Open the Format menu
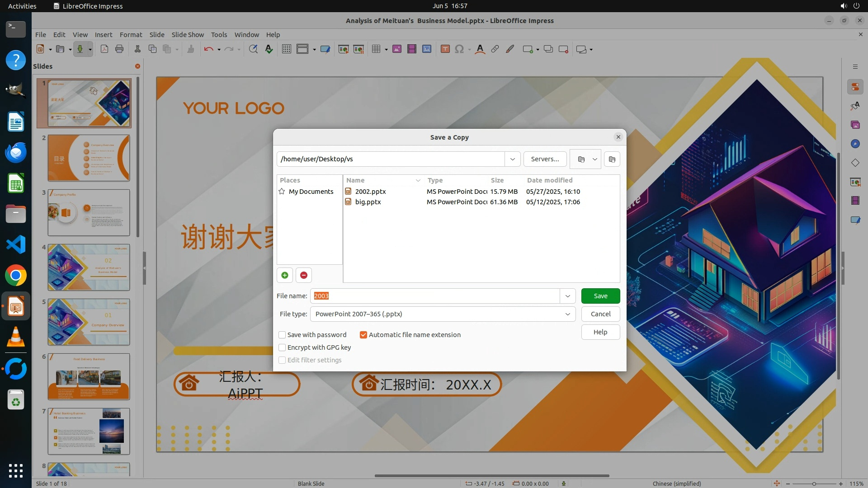The width and height of the screenshot is (868, 488). (131, 34)
